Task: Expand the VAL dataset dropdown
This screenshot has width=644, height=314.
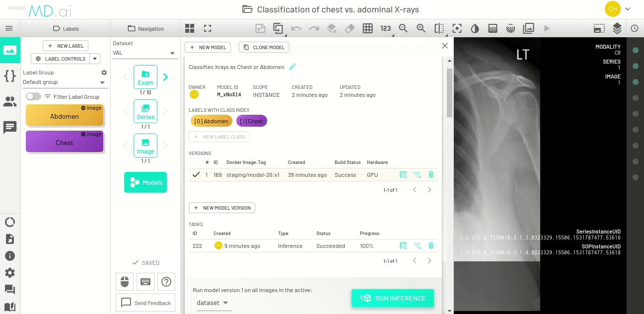Action: pyautogui.click(x=144, y=53)
